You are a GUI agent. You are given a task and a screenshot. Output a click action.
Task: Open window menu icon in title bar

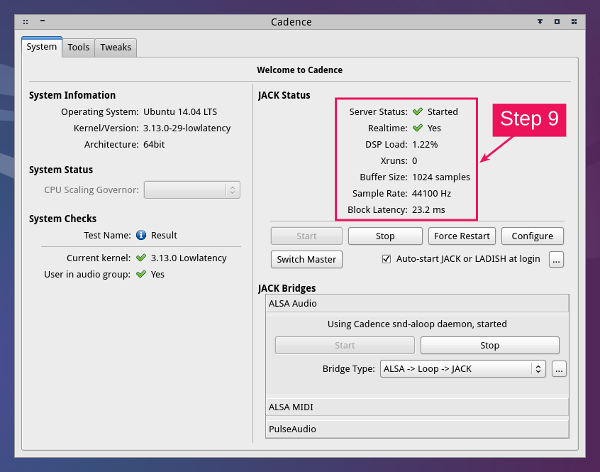click(26, 22)
